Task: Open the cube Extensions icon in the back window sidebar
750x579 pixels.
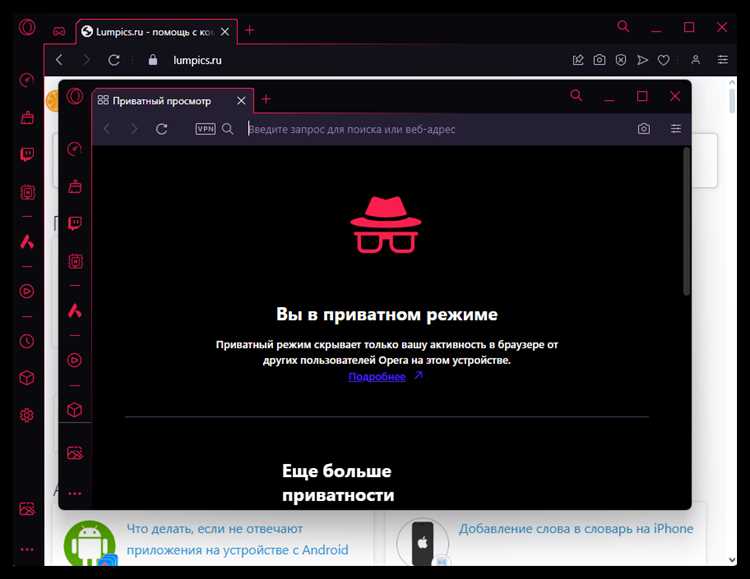Action: pos(27,378)
